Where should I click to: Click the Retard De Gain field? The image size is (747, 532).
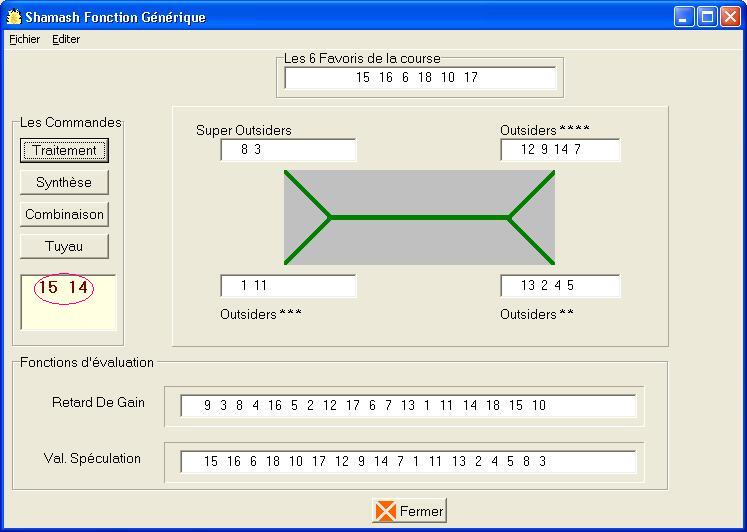(x=408, y=406)
